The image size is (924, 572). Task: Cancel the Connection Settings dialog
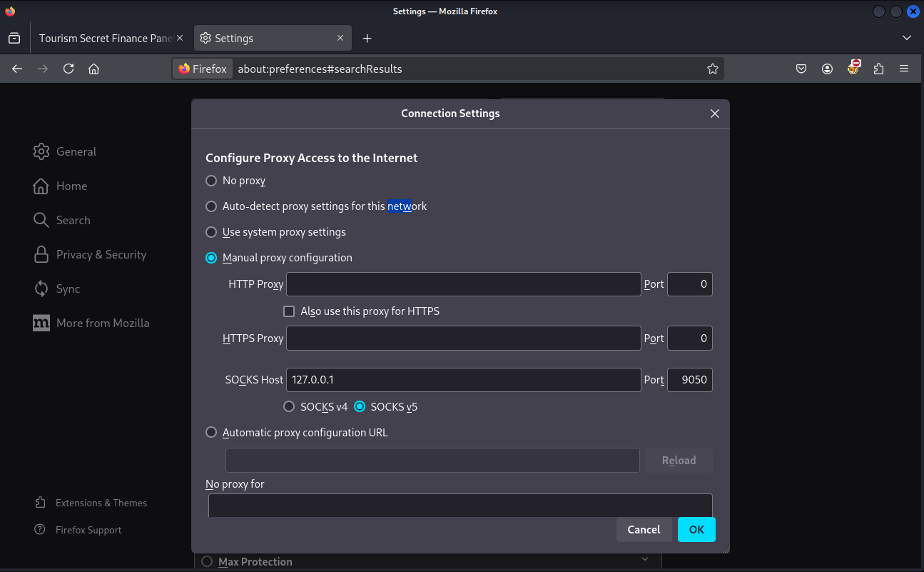click(x=644, y=529)
